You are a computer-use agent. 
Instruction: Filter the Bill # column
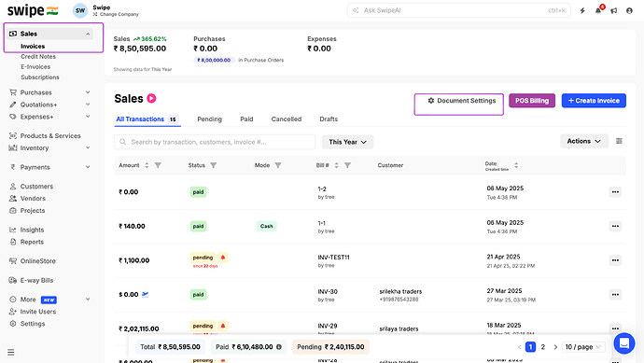point(347,165)
